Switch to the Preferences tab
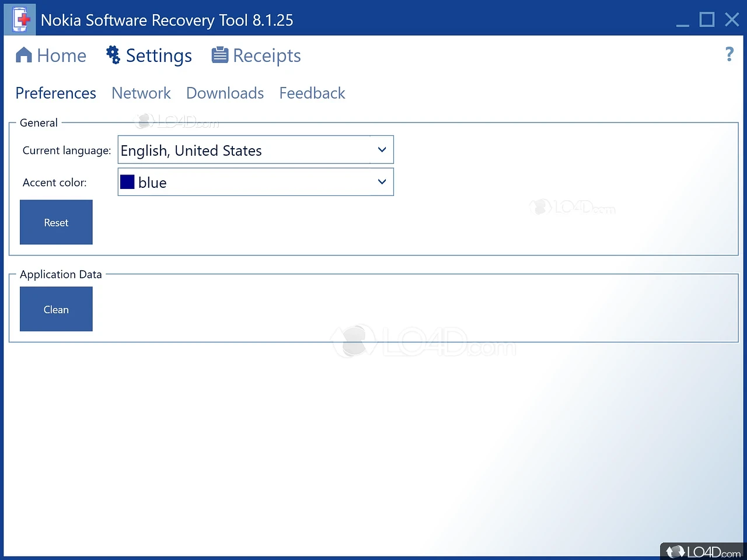Screen dimensions: 747x560 [55, 93]
